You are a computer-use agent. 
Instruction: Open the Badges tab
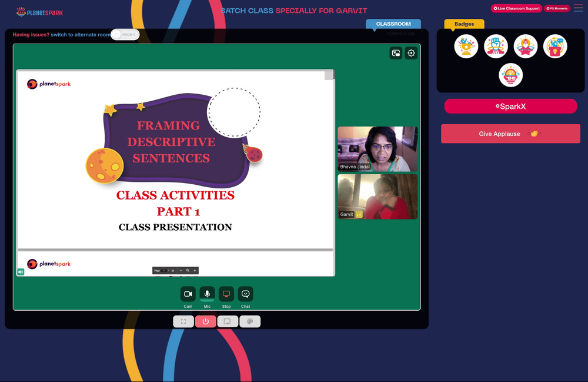click(x=465, y=24)
